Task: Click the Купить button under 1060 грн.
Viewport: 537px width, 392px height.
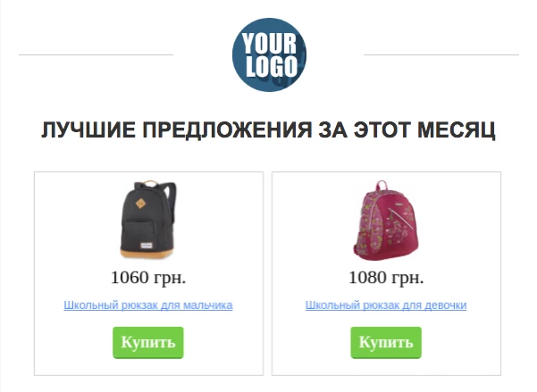Action: click(148, 342)
